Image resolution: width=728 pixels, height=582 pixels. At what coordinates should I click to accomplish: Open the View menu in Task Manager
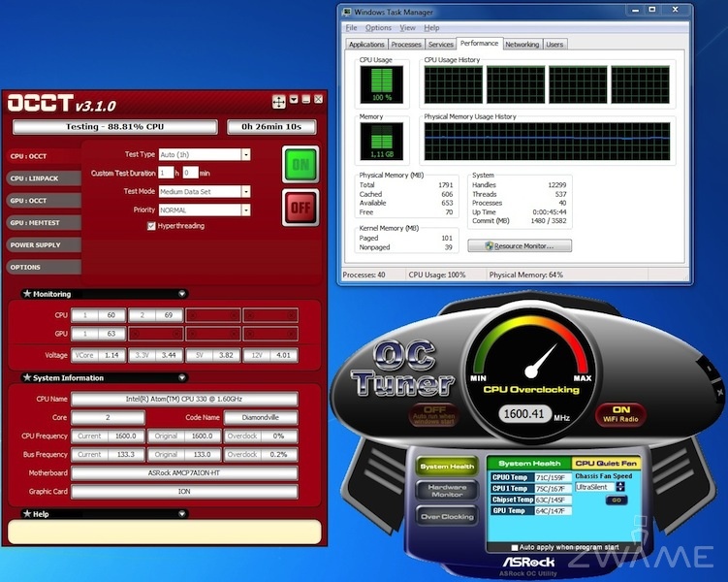pyautogui.click(x=408, y=28)
